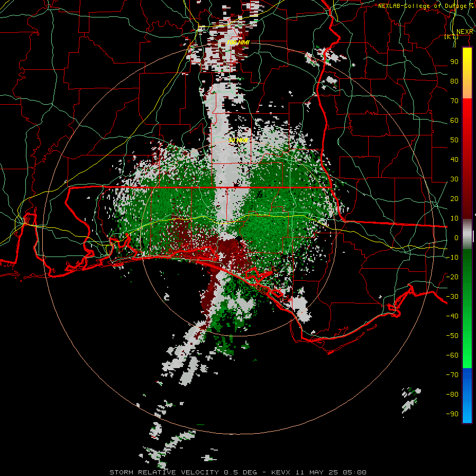Click the positive 10 knot scale label
Screen dimensions: 476x476
click(454, 218)
